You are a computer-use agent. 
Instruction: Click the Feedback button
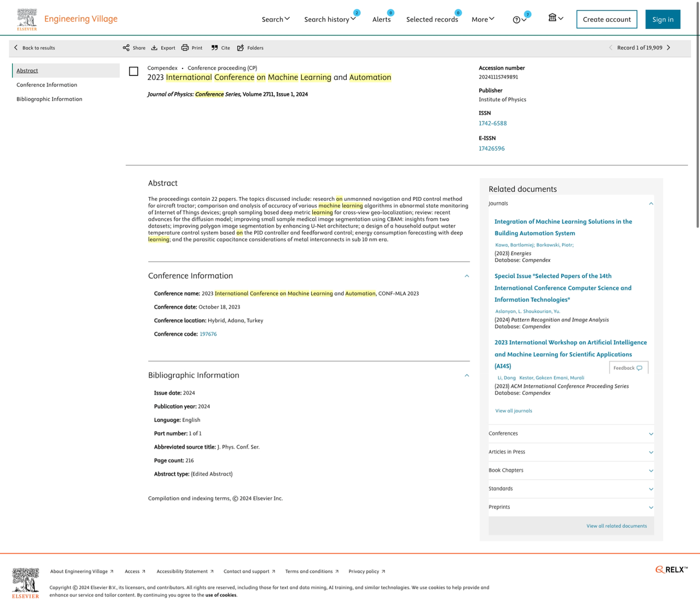628,368
